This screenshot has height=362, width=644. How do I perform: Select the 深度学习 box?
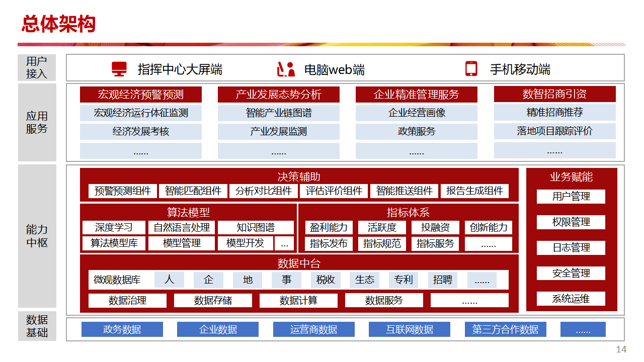[x=114, y=228]
